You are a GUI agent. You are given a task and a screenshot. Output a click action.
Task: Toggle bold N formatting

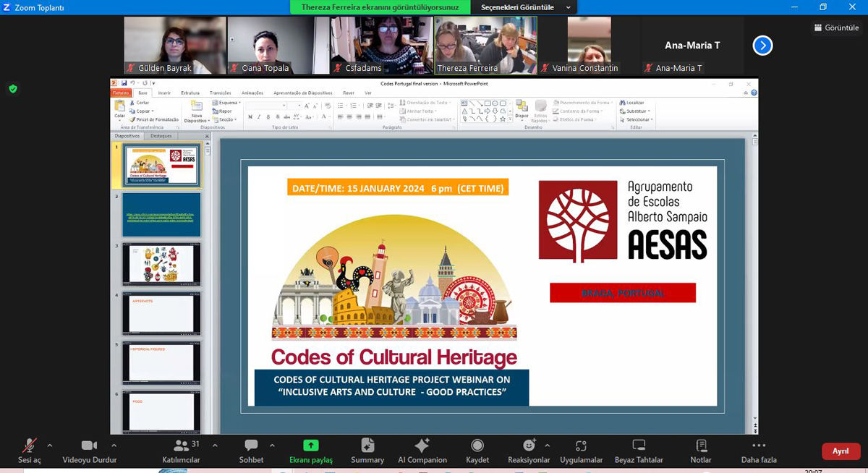tap(250, 116)
